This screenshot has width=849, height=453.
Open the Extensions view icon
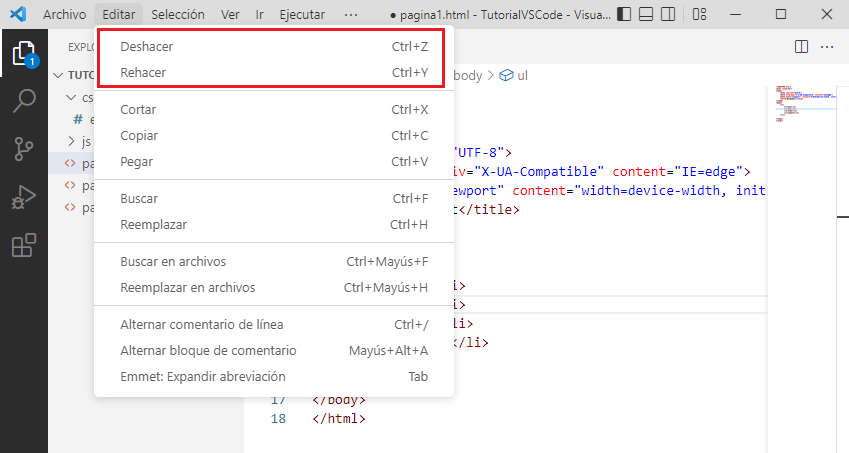24,245
